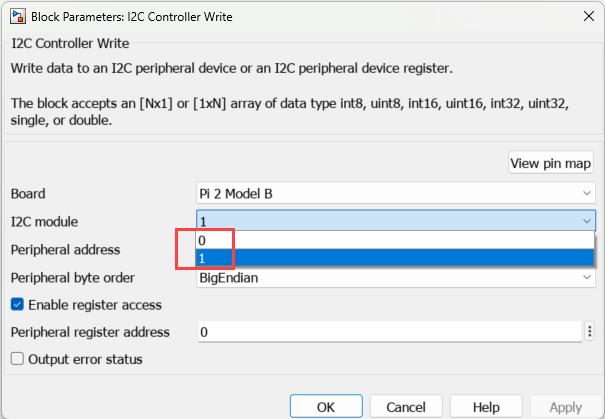The width and height of the screenshot is (605, 419).
Task: Open Help for this block
Action: (x=486, y=407)
